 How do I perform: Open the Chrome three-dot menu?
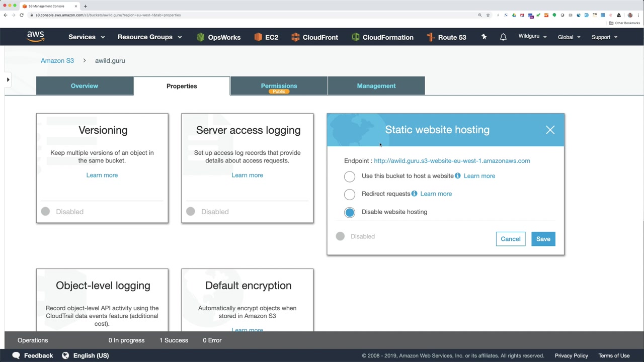coord(638,15)
